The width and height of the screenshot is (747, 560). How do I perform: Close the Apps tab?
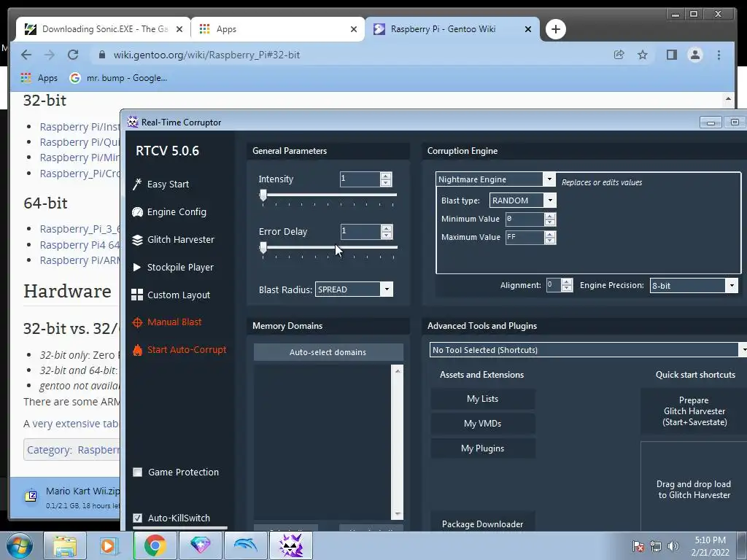[354, 29]
